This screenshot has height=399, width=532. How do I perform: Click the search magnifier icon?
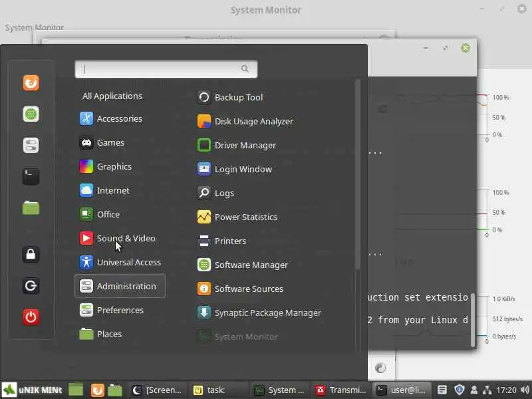tap(245, 69)
